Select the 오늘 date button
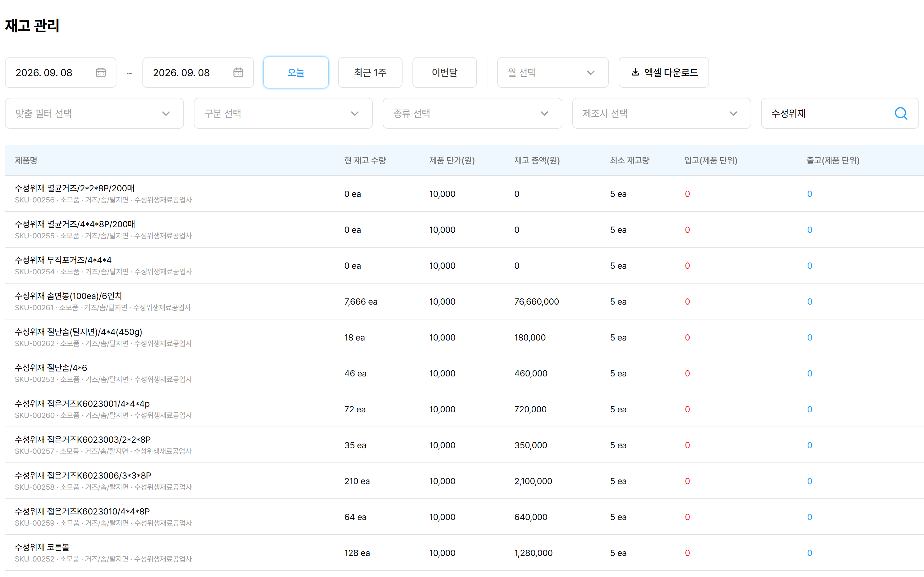The width and height of the screenshot is (924, 577). point(296,72)
